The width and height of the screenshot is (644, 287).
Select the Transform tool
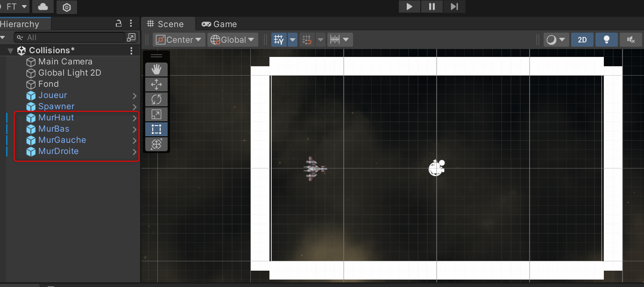(156, 144)
